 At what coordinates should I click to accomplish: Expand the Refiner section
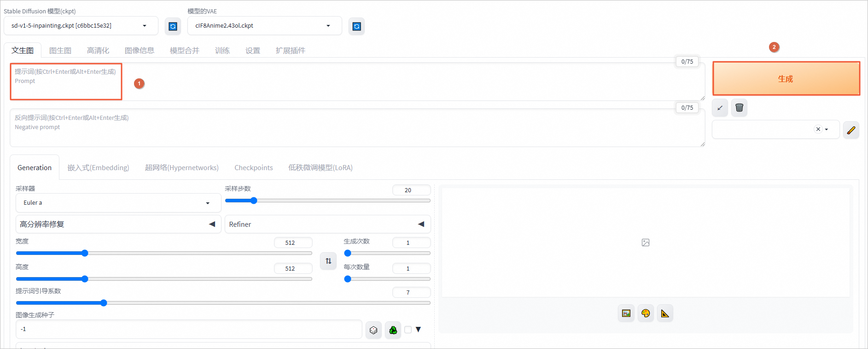coord(327,225)
